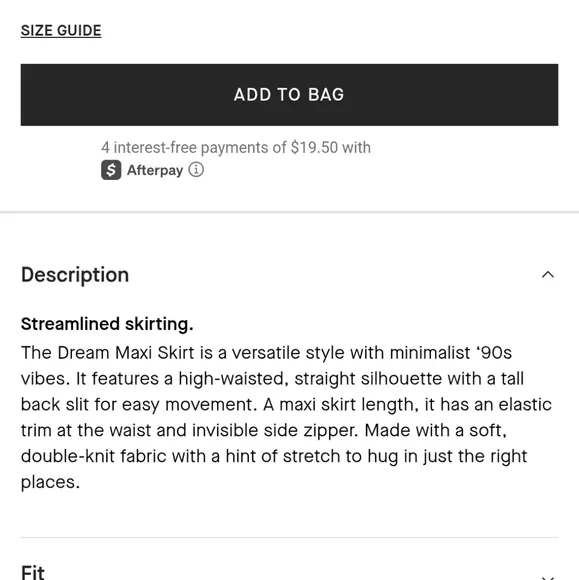This screenshot has width=579, height=580.
Task: Click the word 'places.' ending the description
Action: [50, 482]
